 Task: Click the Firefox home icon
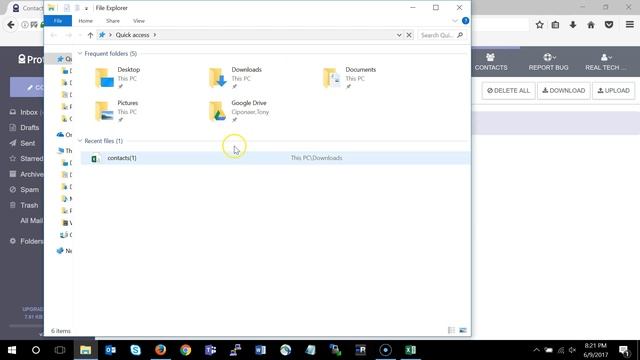591,25
